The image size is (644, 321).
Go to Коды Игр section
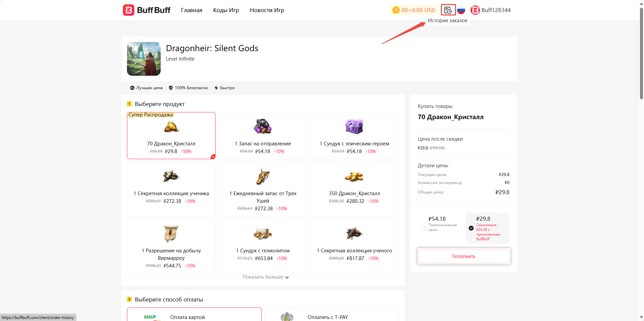point(226,10)
